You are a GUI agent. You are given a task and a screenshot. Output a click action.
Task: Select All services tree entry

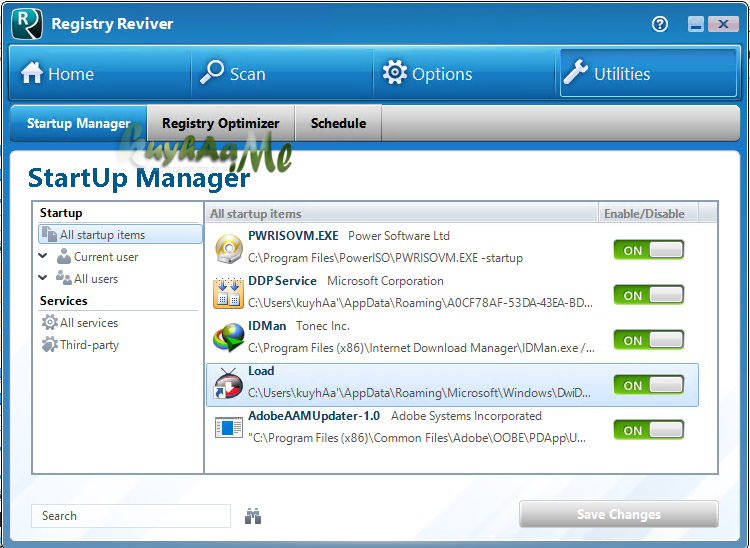[88, 323]
